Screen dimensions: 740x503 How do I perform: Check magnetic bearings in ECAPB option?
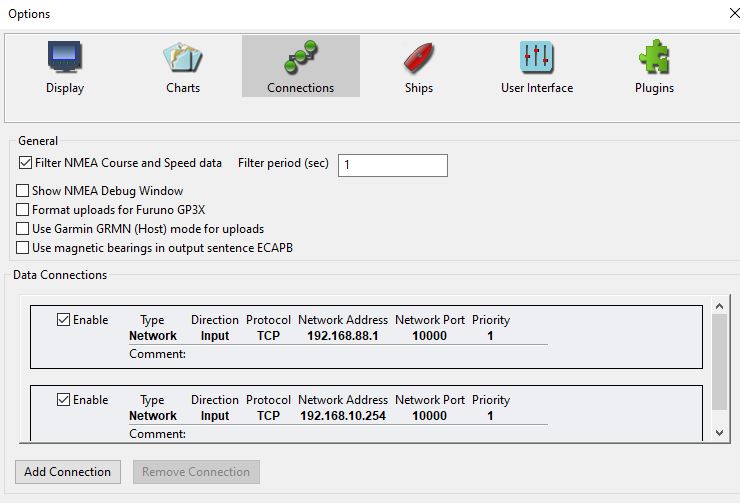[x=24, y=248]
